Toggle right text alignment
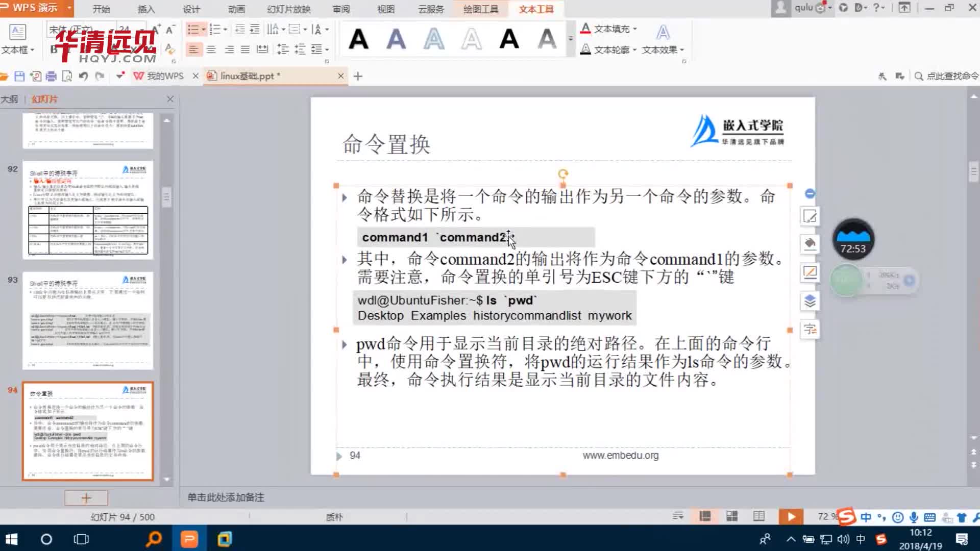 [x=229, y=49]
